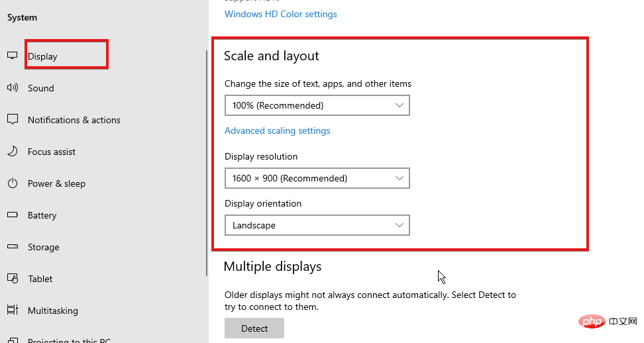This screenshot has height=343, width=644.
Task: Open Multitasking settings
Action: (x=52, y=311)
